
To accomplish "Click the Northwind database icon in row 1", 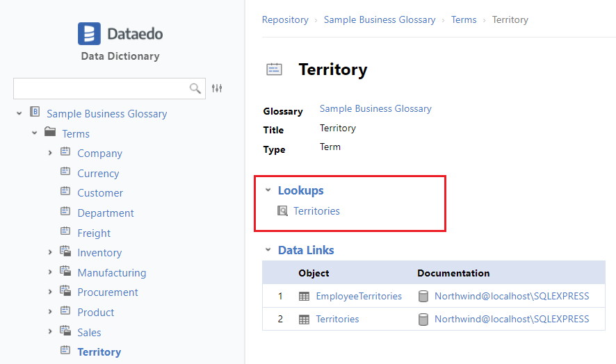I will 423,297.
